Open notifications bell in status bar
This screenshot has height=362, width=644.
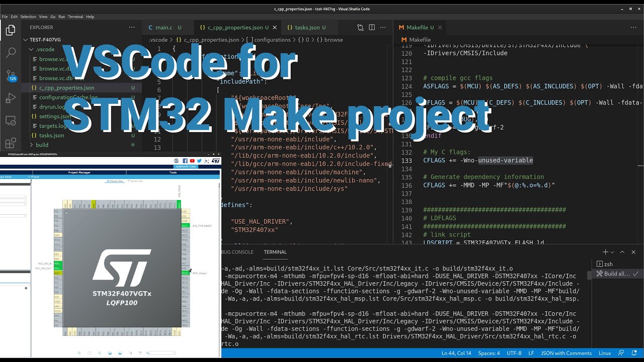click(x=635, y=353)
